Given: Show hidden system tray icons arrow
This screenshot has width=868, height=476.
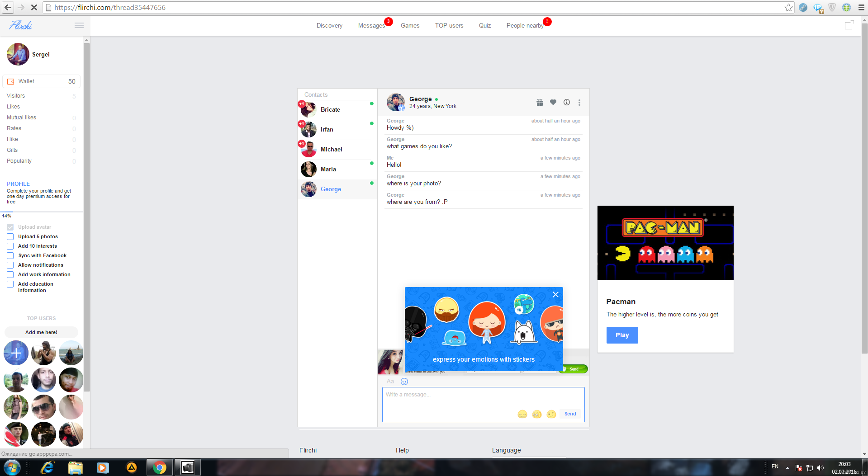Looking at the screenshot, I should (787, 468).
